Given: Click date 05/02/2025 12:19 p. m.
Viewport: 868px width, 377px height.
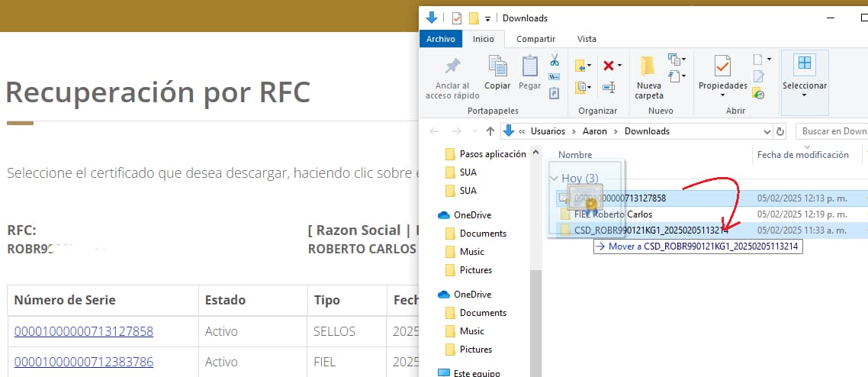Looking at the screenshot, I should coord(802,214).
